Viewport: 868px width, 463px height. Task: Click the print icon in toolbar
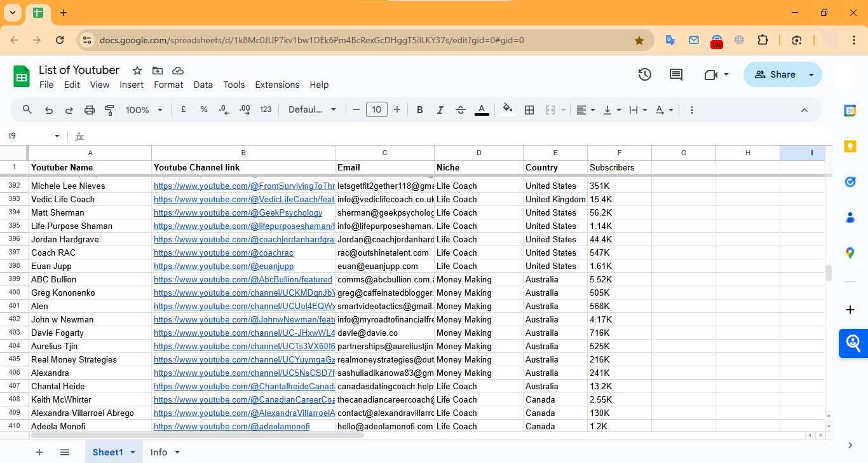(x=89, y=110)
